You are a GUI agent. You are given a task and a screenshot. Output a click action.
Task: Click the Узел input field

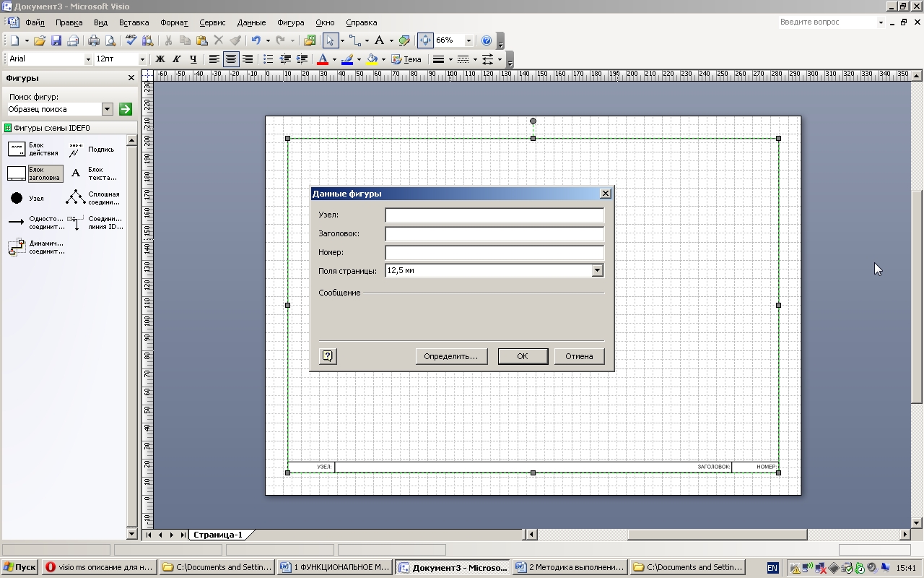point(494,215)
